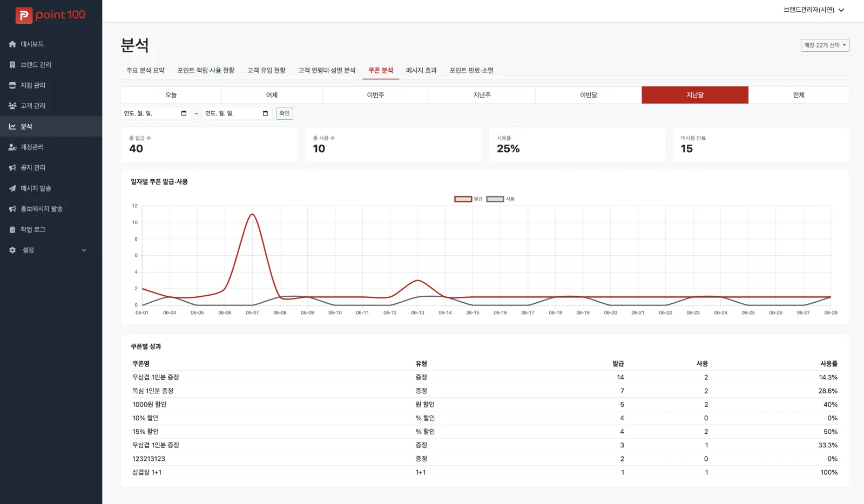This screenshot has height=504, width=864.
Task: Open the 브랜드관리자(시연) account dropdown
Action: pos(814,10)
